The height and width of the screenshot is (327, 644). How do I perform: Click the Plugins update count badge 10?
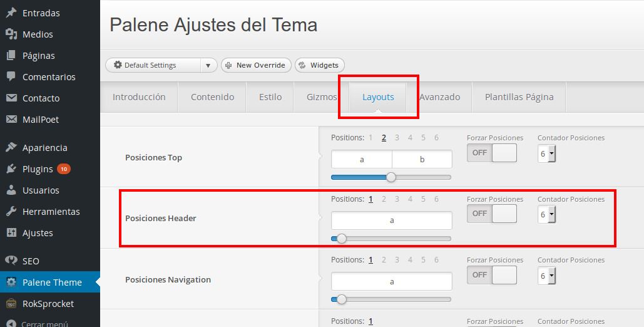point(64,169)
